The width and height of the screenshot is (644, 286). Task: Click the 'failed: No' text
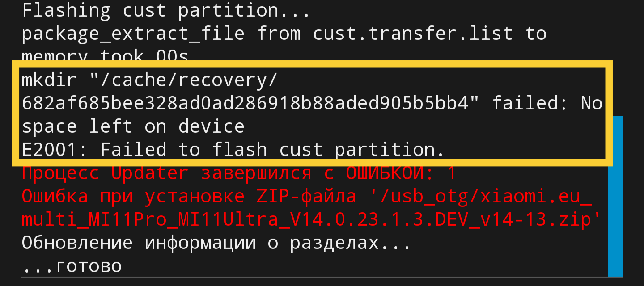click(x=547, y=104)
